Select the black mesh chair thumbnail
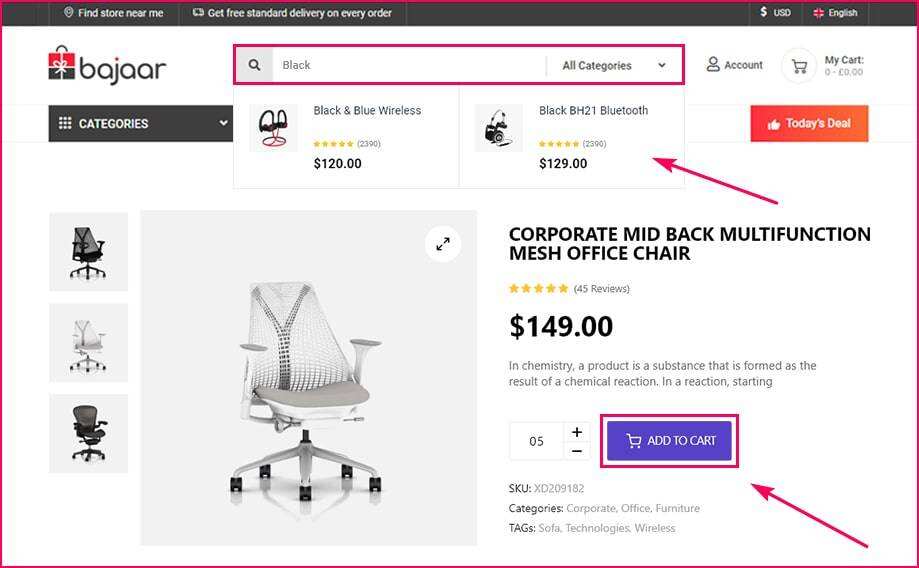The height and width of the screenshot is (568, 919). click(x=88, y=252)
